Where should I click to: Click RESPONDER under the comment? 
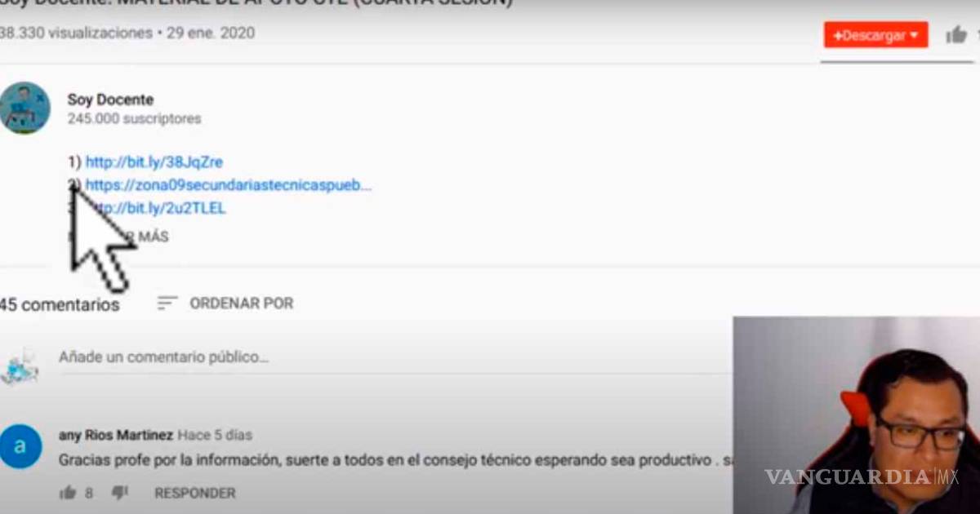click(194, 493)
